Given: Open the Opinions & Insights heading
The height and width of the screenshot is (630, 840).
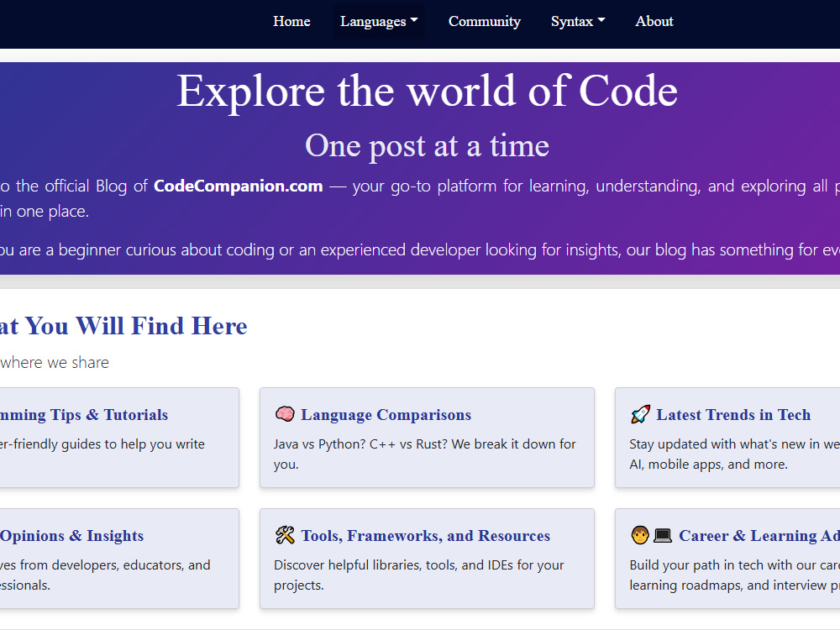Looking at the screenshot, I should (71, 536).
